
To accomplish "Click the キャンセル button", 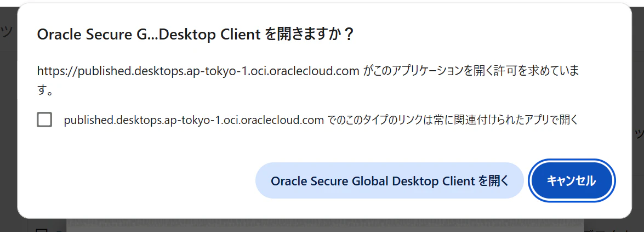I will [571, 180].
